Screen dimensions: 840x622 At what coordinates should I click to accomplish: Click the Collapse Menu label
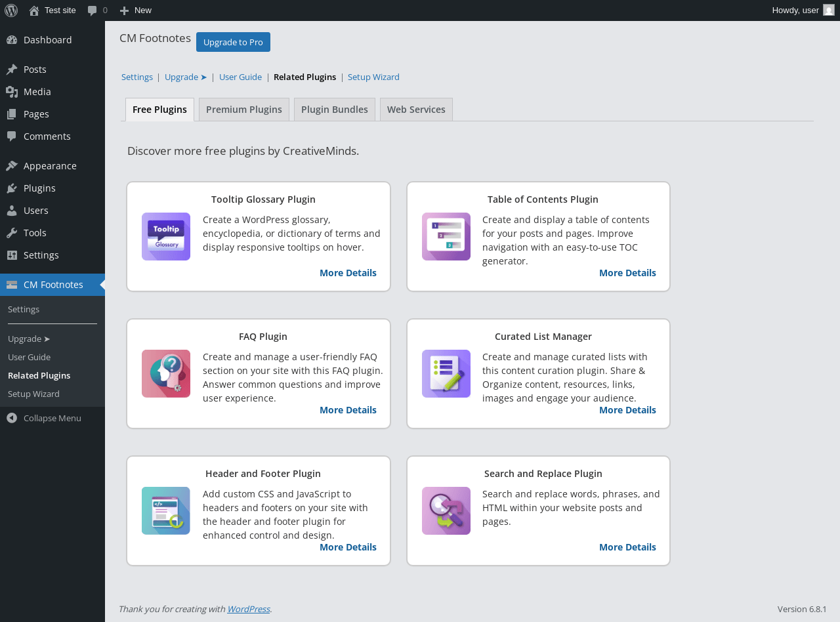[52, 418]
